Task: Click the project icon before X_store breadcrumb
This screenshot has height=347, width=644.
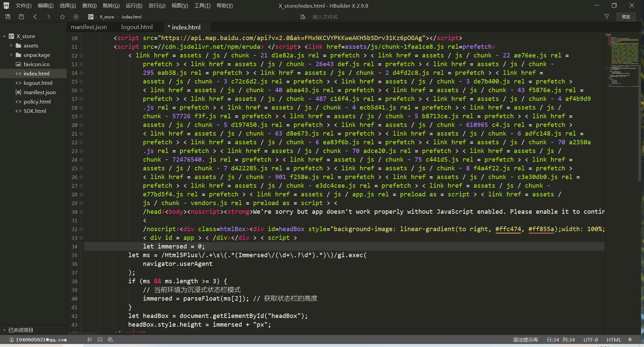Action: coord(90,17)
